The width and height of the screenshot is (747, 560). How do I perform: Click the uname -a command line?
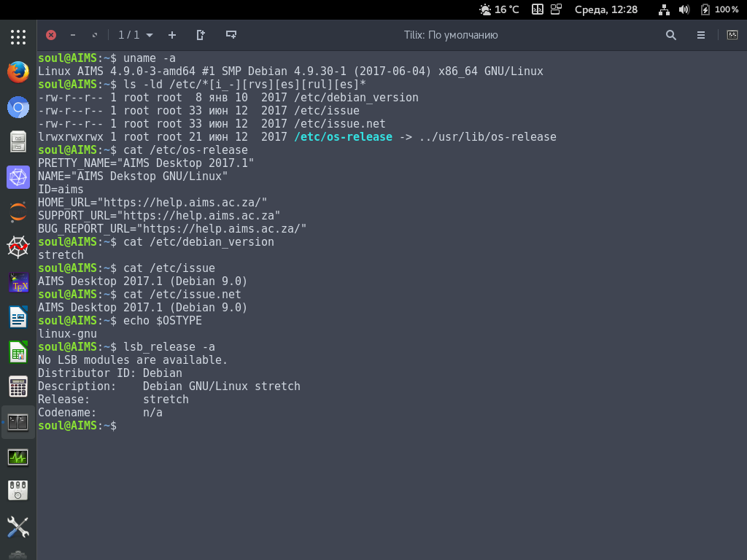pyautogui.click(x=107, y=58)
